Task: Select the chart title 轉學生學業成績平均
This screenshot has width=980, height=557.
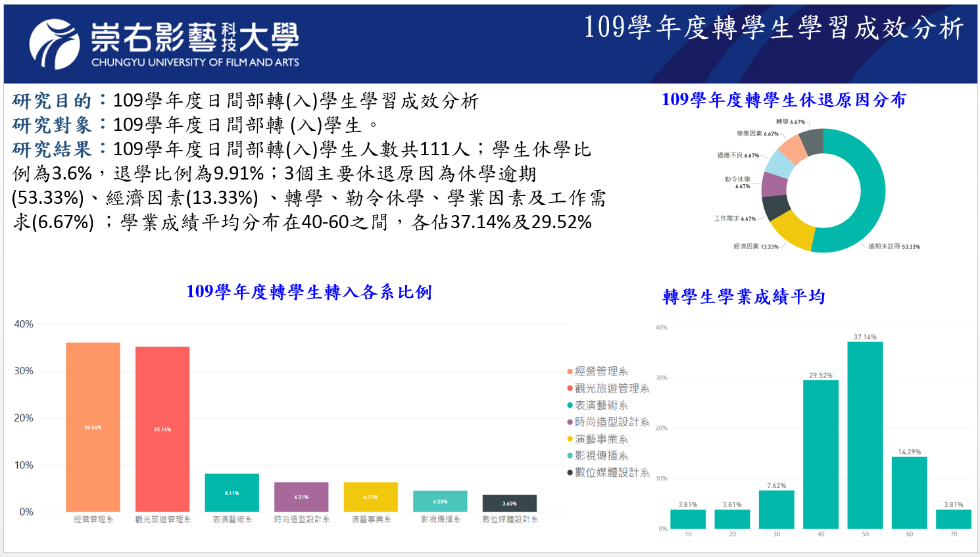Action: tap(744, 297)
